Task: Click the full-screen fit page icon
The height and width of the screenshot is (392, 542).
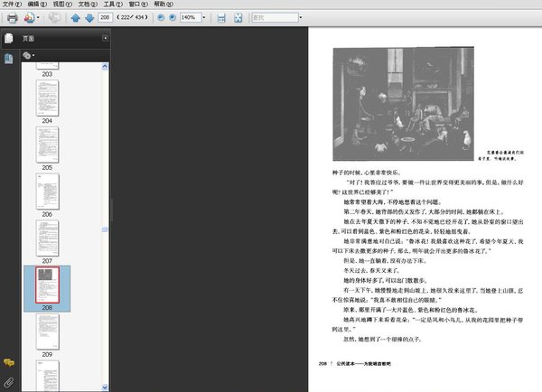Action: coord(238,17)
